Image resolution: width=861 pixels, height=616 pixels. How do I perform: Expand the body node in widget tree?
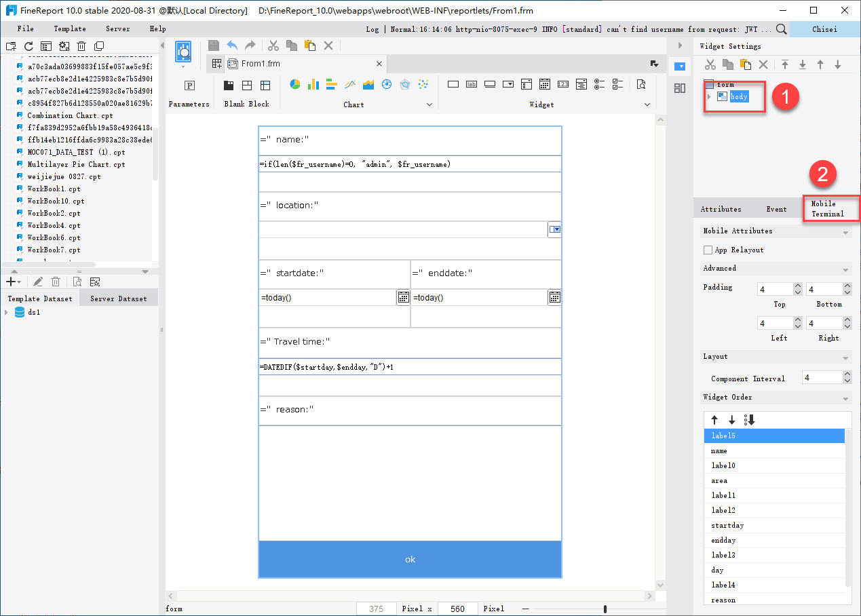pyautogui.click(x=709, y=96)
